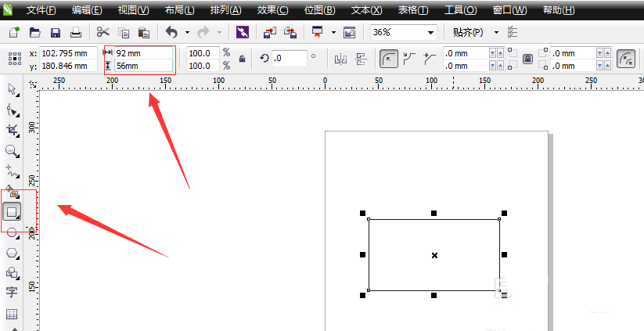Select the Rectangle tool
Viewport: 644px width, 331px height.
pyautogui.click(x=12, y=212)
